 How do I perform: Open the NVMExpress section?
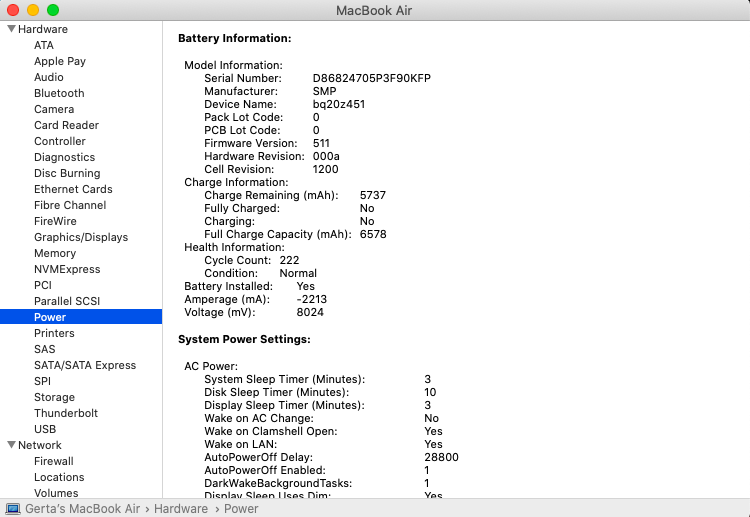(67, 269)
